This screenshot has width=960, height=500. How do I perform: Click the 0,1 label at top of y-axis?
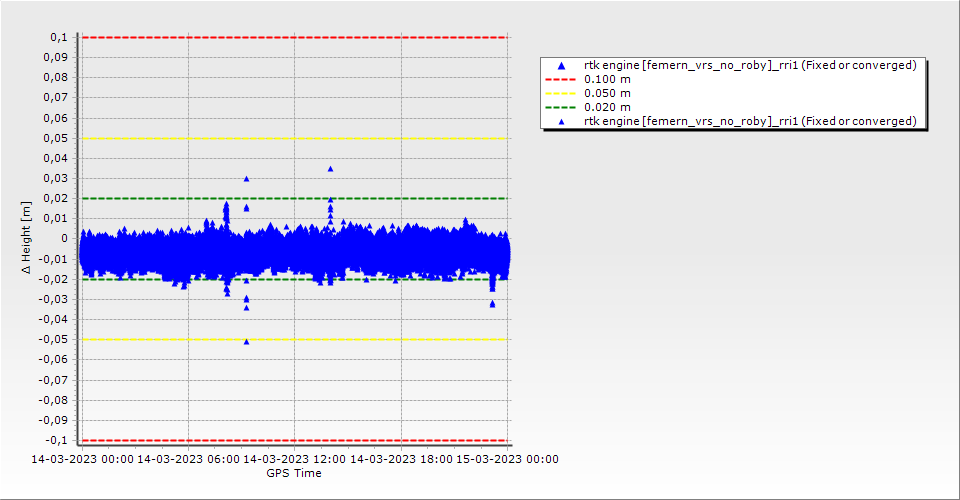coord(58,37)
